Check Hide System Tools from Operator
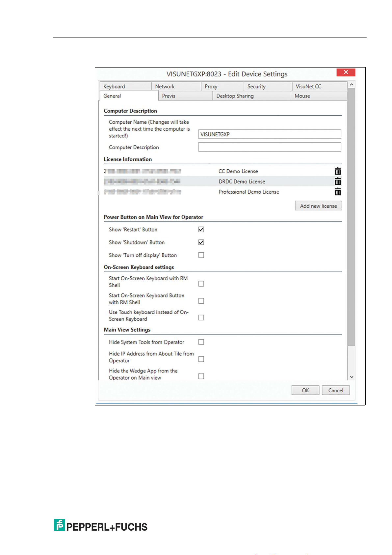 coord(201,342)
